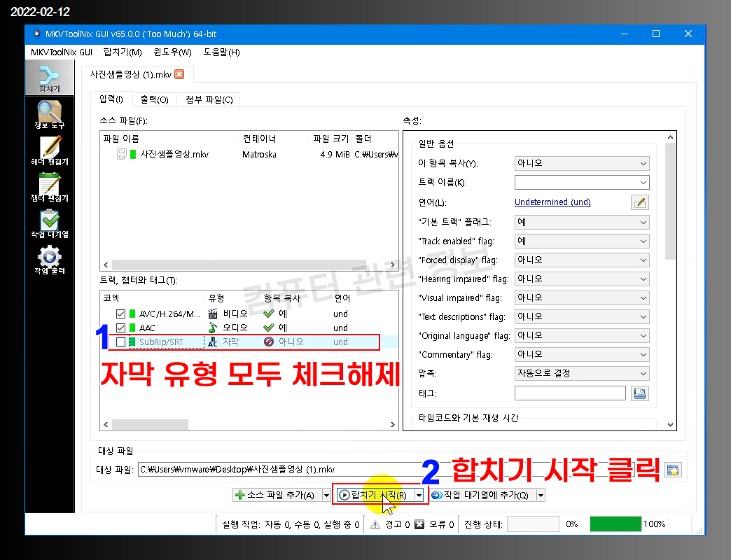
Task: Open the 합치기(M) menu
Action: 123,52
